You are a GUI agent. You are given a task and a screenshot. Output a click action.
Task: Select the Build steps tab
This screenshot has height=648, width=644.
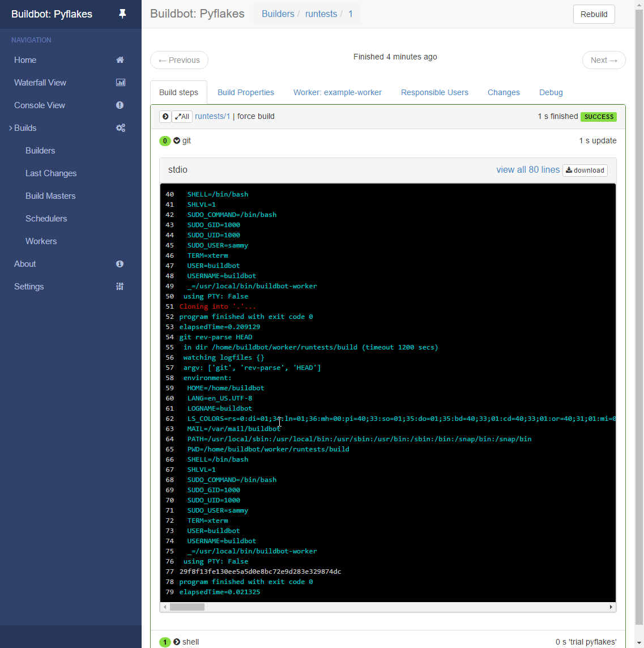tap(178, 92)
